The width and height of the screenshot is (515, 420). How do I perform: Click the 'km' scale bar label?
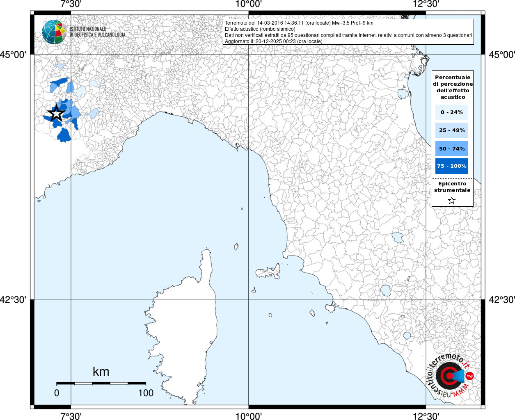101,372
